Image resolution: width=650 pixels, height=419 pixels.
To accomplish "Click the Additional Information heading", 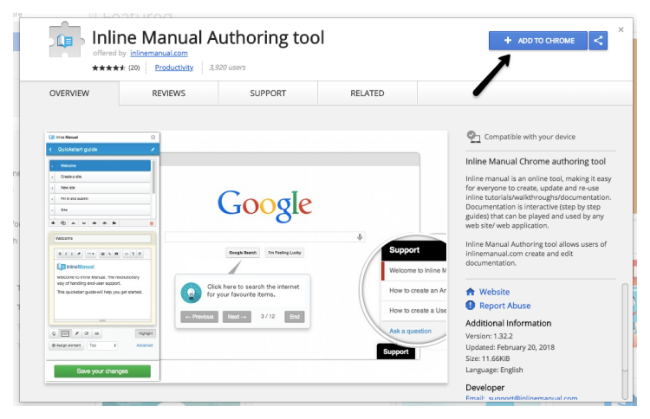I will coord(508,323).
